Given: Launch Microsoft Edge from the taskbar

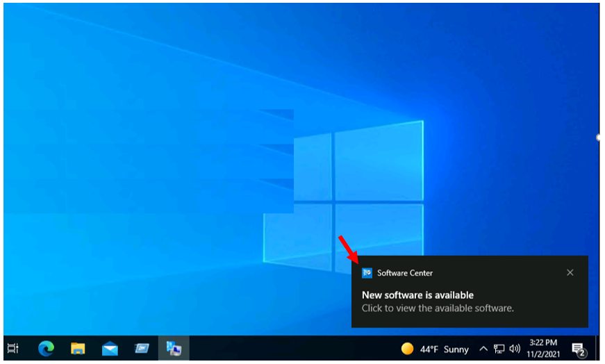Looking at the screenshot, I should [x=47, y=348].
